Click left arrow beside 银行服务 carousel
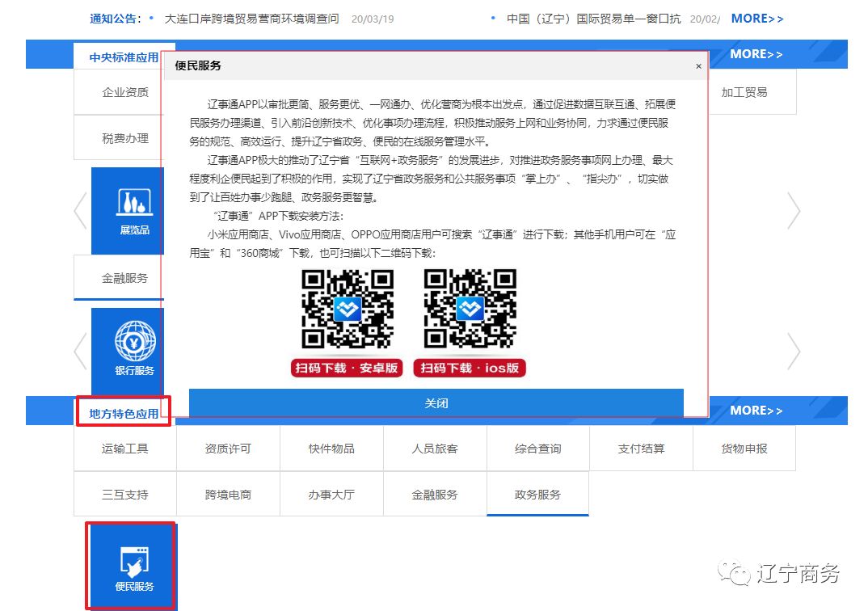 (x=81, y=352)
